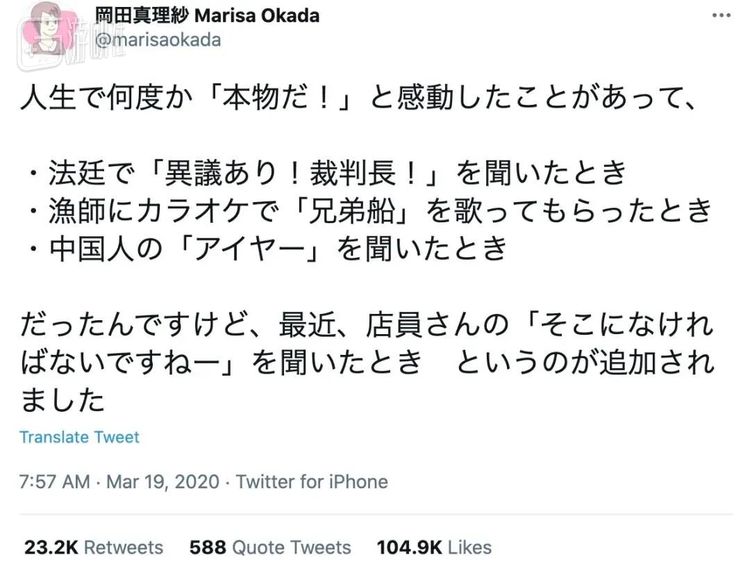Show the 104.9K Likes list

pos(434,547)
